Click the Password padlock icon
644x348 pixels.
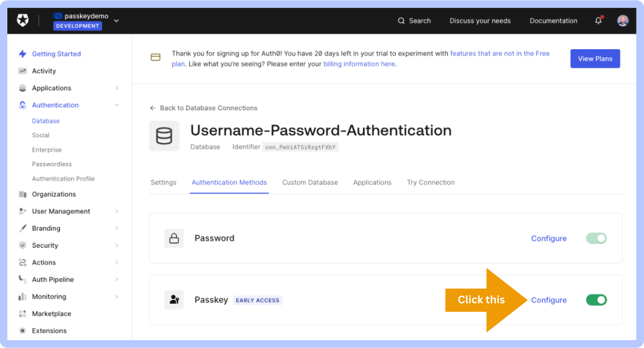(174, 238)
